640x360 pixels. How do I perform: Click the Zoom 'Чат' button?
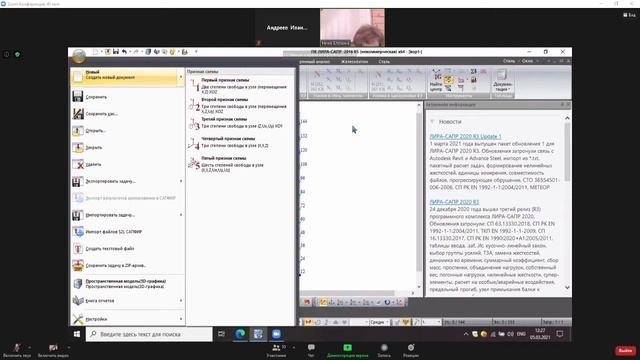(x=311, y=350)
